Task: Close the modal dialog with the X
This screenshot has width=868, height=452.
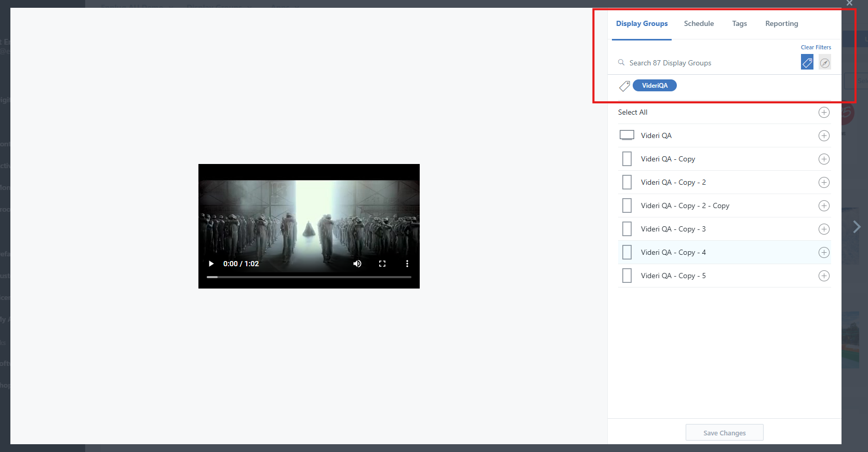Action: pos(849,3)
